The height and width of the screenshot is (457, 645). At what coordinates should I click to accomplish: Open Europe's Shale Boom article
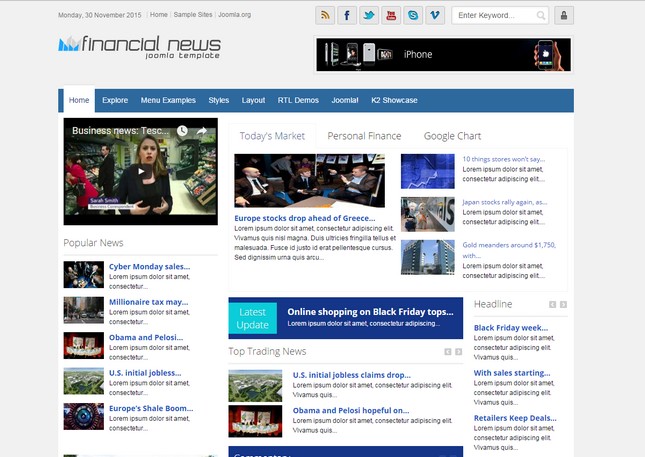click(x=151, y=408)
